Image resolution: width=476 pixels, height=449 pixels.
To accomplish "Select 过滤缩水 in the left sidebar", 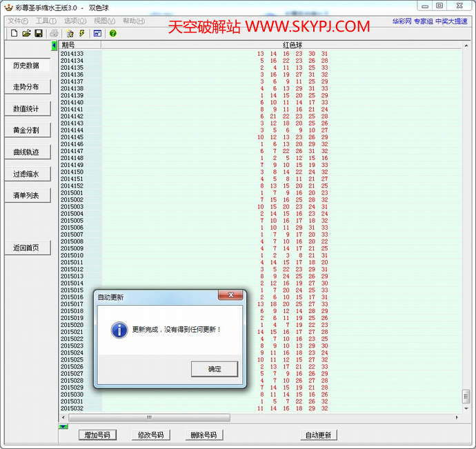I will [x=27, y=174].
